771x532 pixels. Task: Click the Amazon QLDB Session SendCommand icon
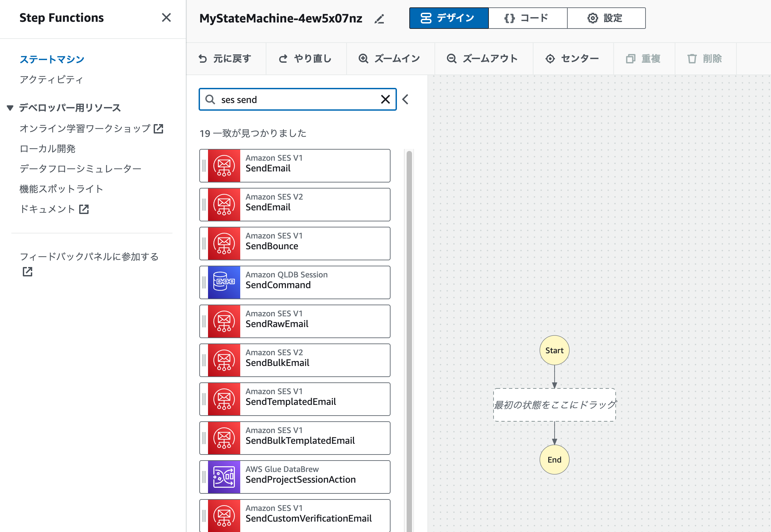pyautogui.click(x=224, y=282)
